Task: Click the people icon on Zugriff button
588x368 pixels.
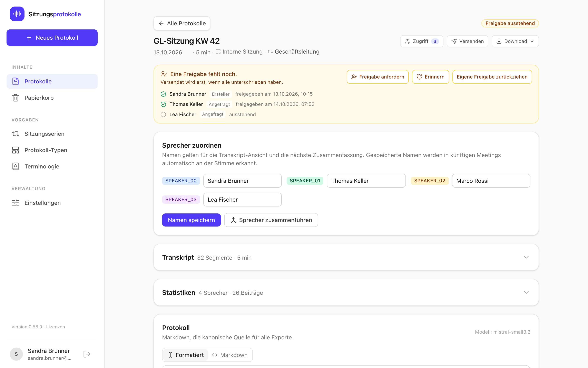Action: click(408, 41)
